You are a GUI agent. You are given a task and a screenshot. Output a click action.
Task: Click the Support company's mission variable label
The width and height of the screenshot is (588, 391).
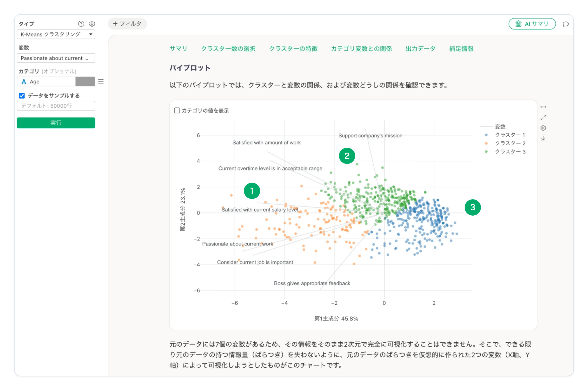[370, 136]
